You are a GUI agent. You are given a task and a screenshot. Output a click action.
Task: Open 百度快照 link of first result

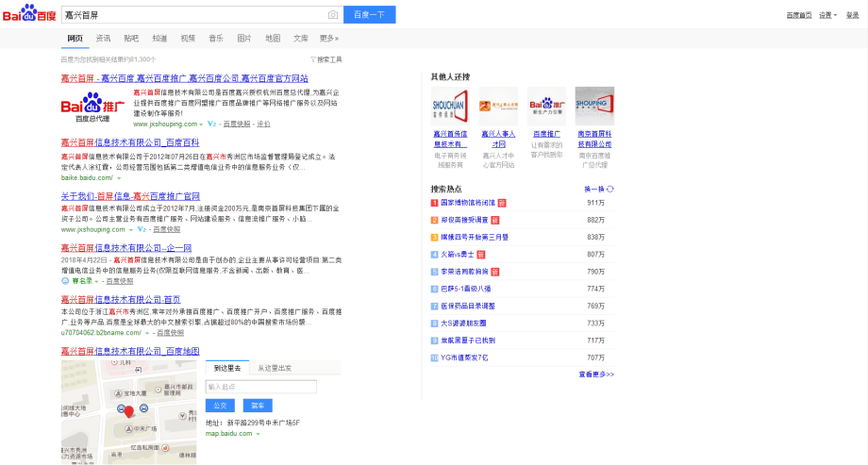point(237,124)
